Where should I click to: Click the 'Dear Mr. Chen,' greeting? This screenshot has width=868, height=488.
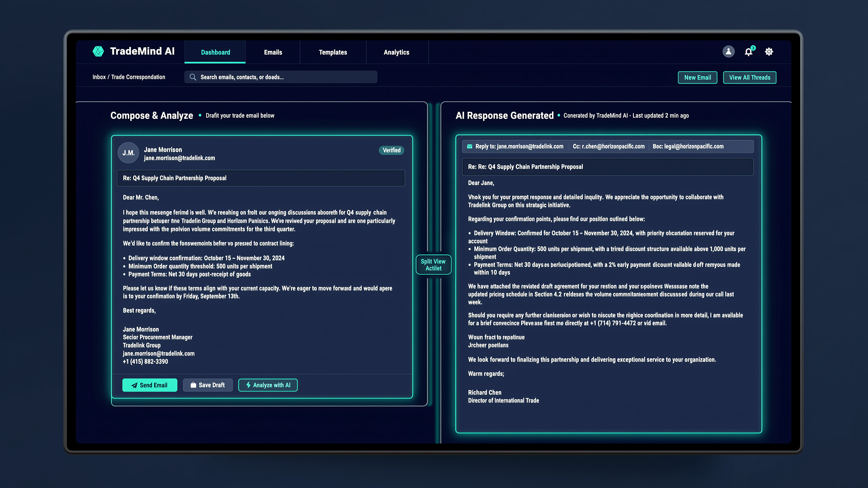pos(141,197)
